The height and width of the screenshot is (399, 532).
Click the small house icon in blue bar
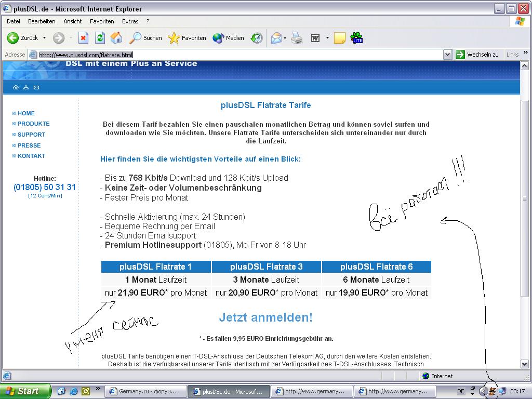(x=16, y=87)
